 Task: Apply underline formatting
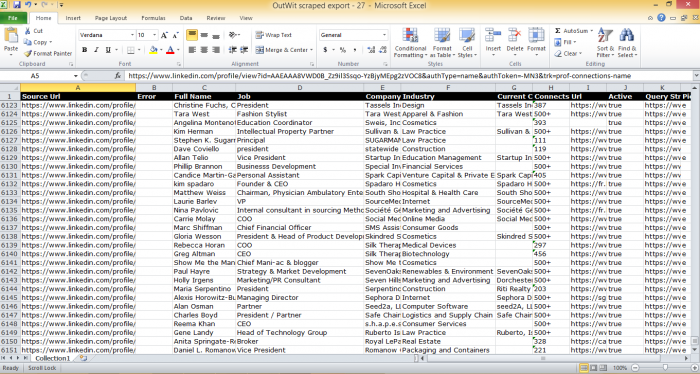(108, 50)
